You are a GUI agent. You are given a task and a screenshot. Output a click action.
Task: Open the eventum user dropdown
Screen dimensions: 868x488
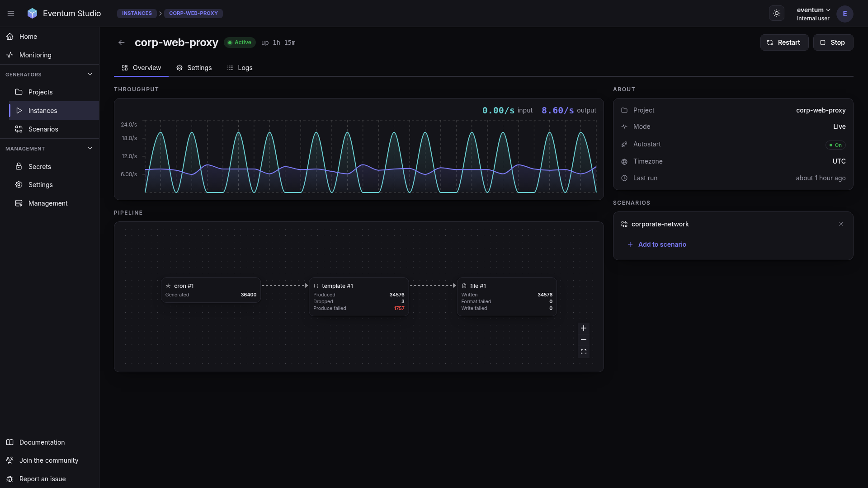[x=813, y=14]
